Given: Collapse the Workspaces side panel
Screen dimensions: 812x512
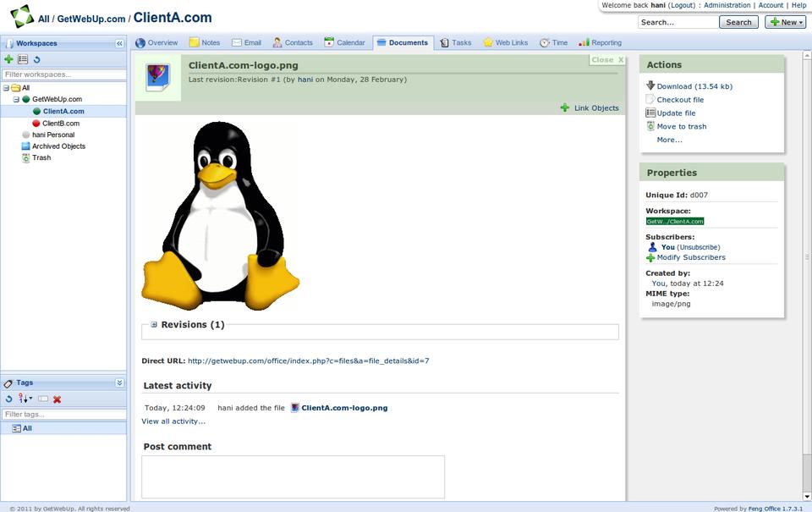Looking at the screenshot, I should point(119,43).
